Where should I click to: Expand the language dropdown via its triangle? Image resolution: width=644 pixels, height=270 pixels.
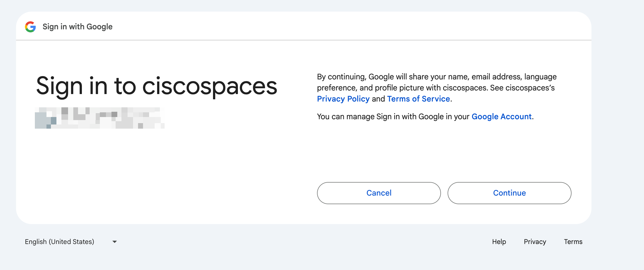coord(115,242)
